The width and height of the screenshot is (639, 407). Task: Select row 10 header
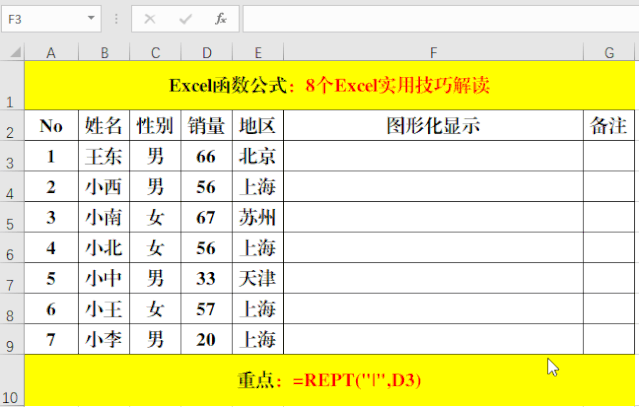pos(12,381)
